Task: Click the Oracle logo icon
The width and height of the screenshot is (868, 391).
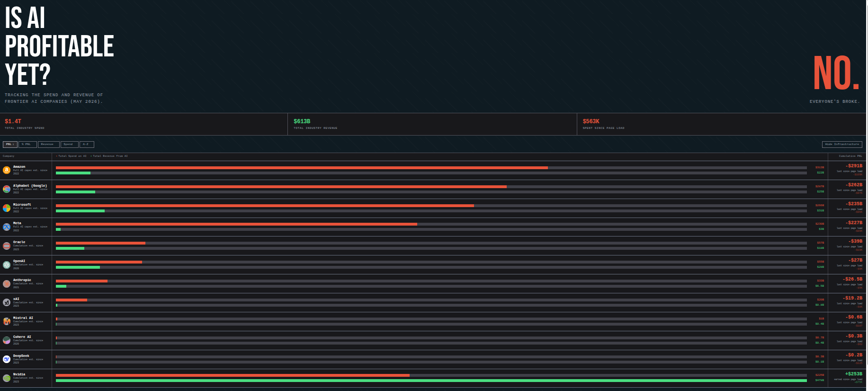Action: 7,246
